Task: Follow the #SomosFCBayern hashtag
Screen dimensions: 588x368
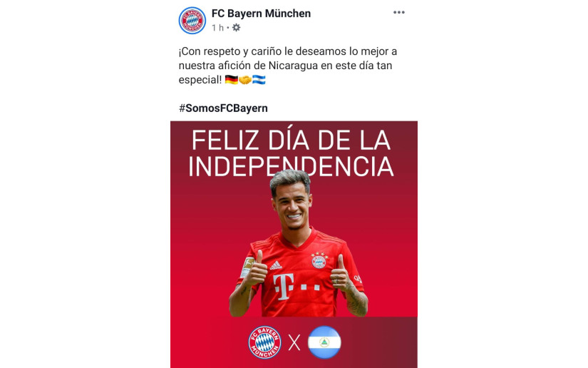Action: 223,108
